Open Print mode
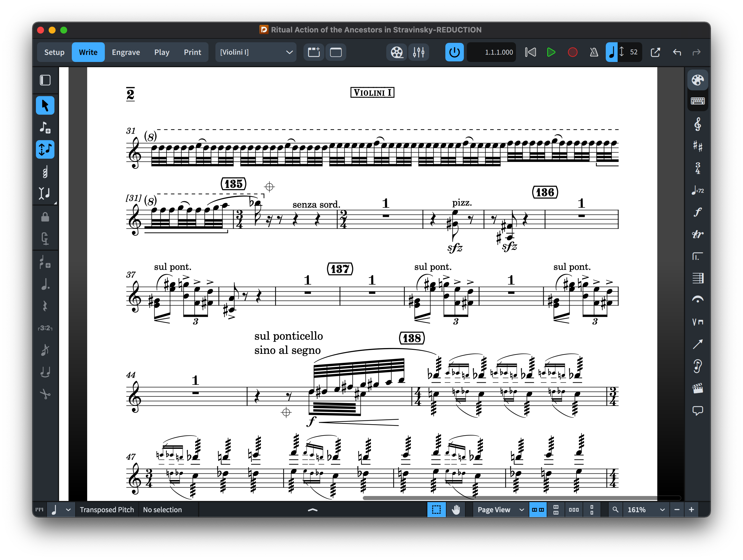Viewport: 743px width, 560px height. [192, 52]
